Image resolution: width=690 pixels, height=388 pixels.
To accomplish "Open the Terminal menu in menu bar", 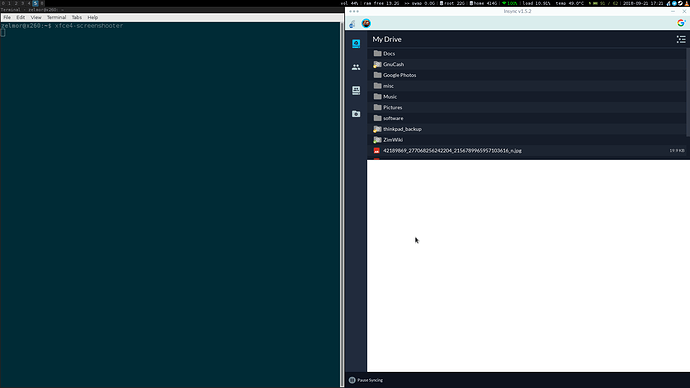I will pyautogui.click(x=56, y=18).
